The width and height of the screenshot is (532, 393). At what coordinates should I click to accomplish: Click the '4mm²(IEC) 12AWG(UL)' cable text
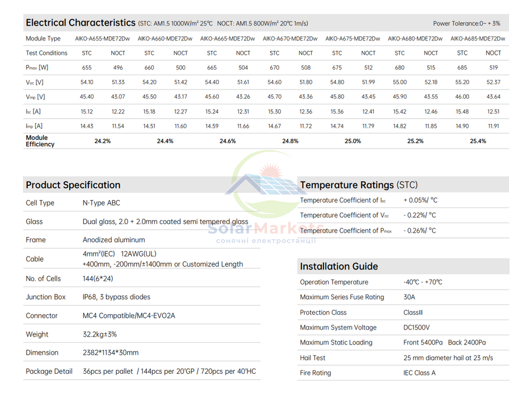point(119,254)
